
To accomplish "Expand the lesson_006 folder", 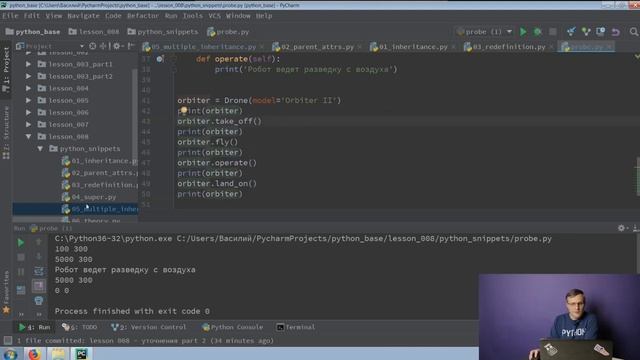I will 28,112.
